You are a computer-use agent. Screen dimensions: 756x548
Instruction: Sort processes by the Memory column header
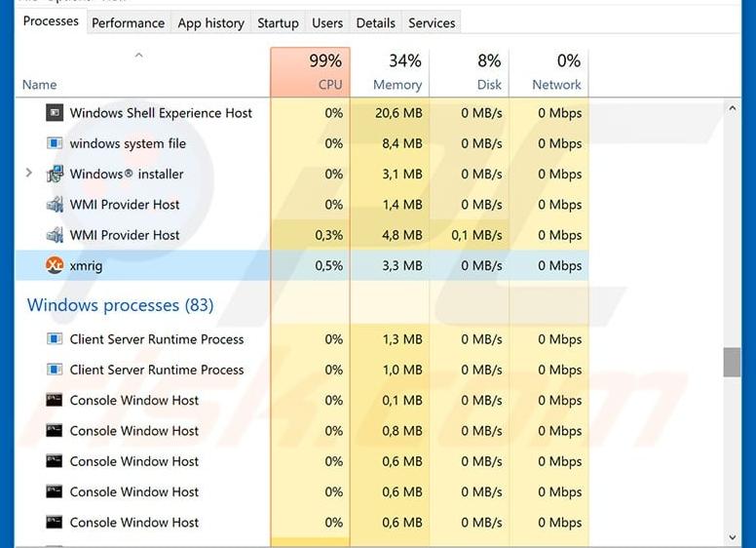(x=390, y=72)
